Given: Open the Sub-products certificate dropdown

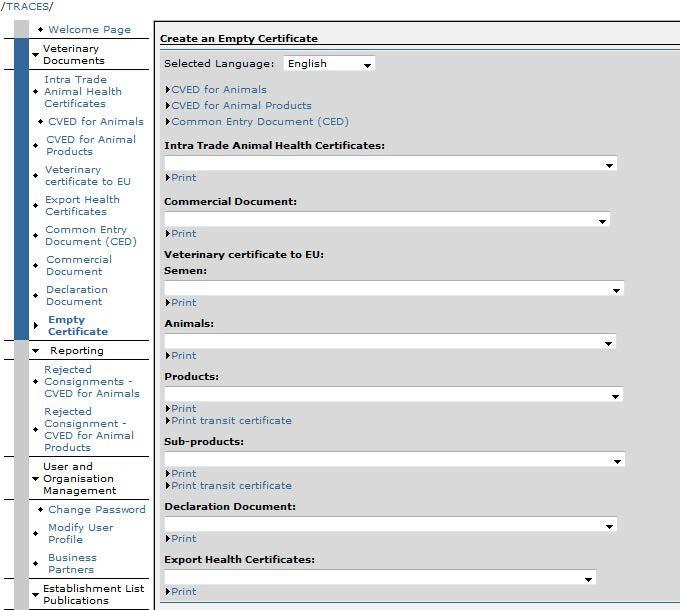Looking at the screenshot, I should 394,460.
